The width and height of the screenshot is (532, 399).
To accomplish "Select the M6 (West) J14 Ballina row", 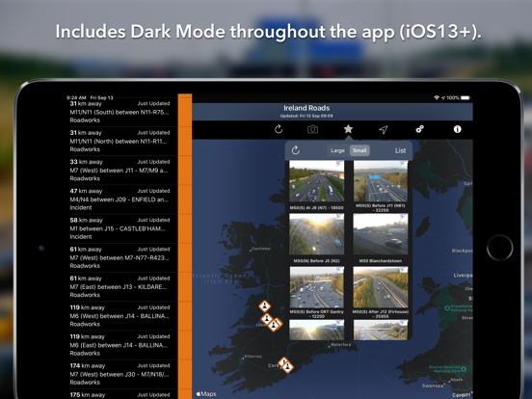I will point(122,316).
